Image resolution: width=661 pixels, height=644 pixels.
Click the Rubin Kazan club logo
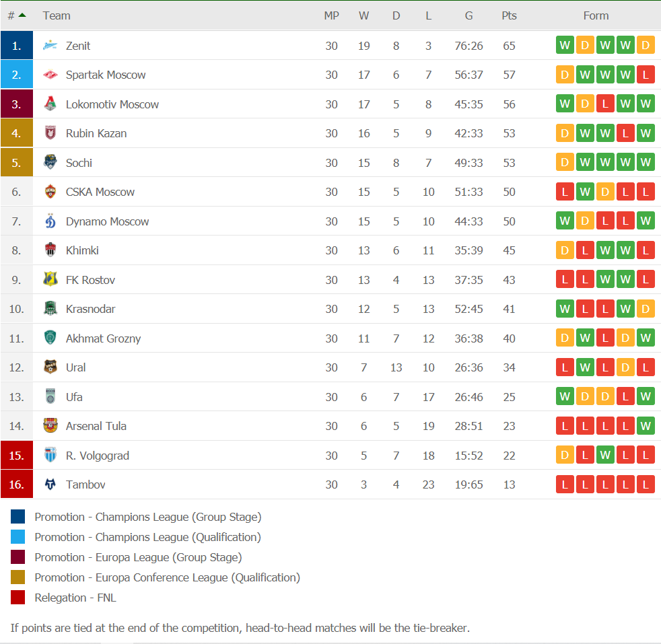tap(50, 133)
